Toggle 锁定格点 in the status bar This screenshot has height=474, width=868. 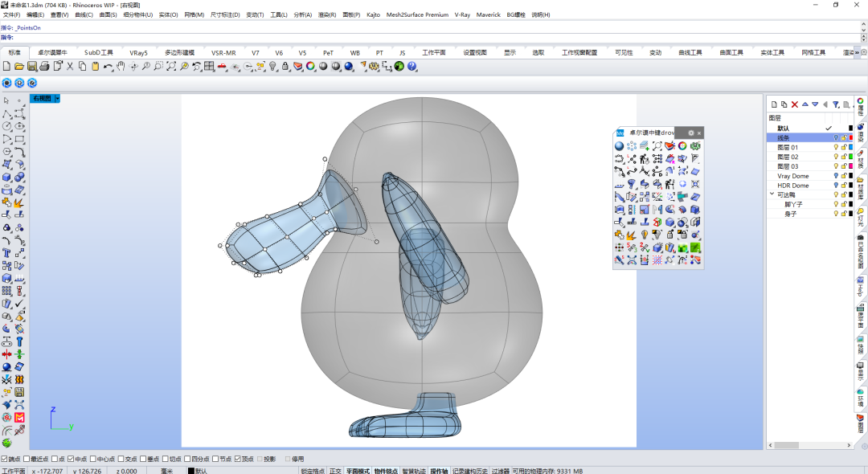(x=313, y=471)
